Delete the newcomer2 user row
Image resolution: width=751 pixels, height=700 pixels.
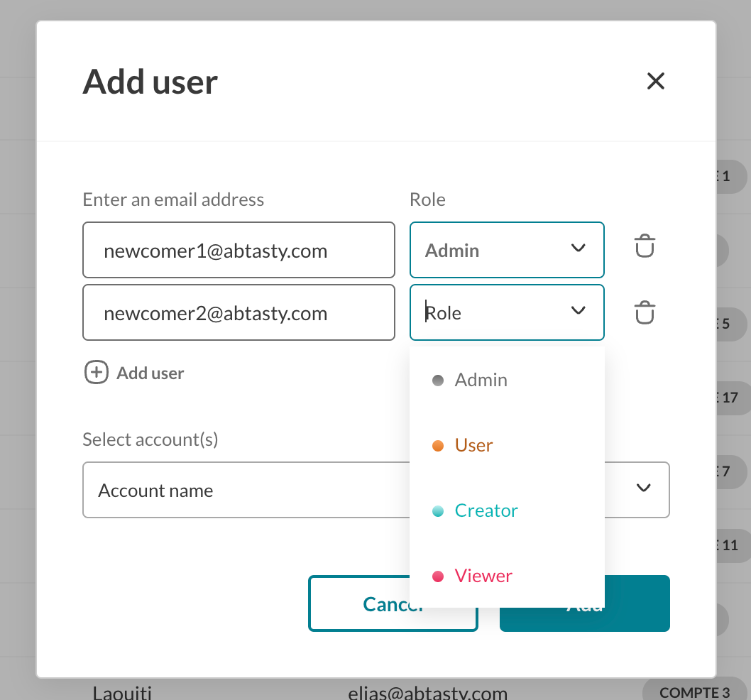[645, 312]
